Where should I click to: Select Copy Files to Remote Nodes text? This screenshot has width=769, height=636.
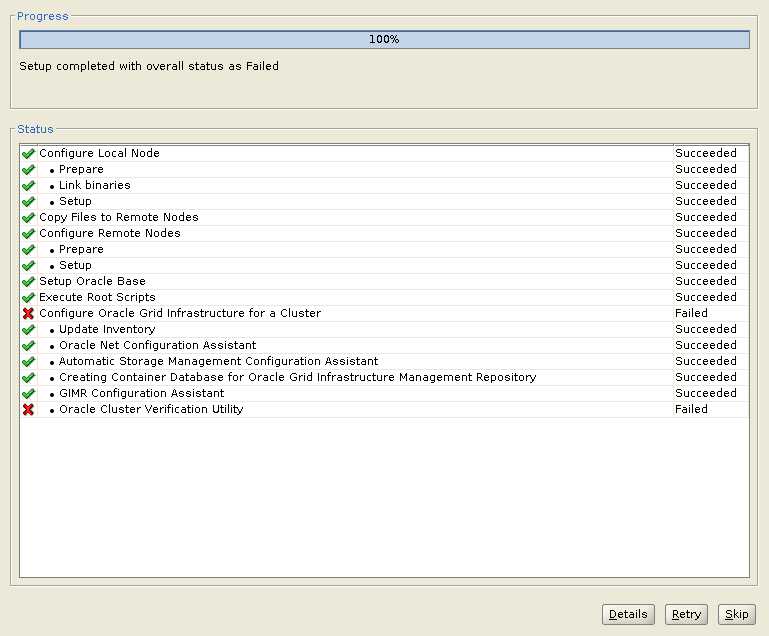click(119, 217)
